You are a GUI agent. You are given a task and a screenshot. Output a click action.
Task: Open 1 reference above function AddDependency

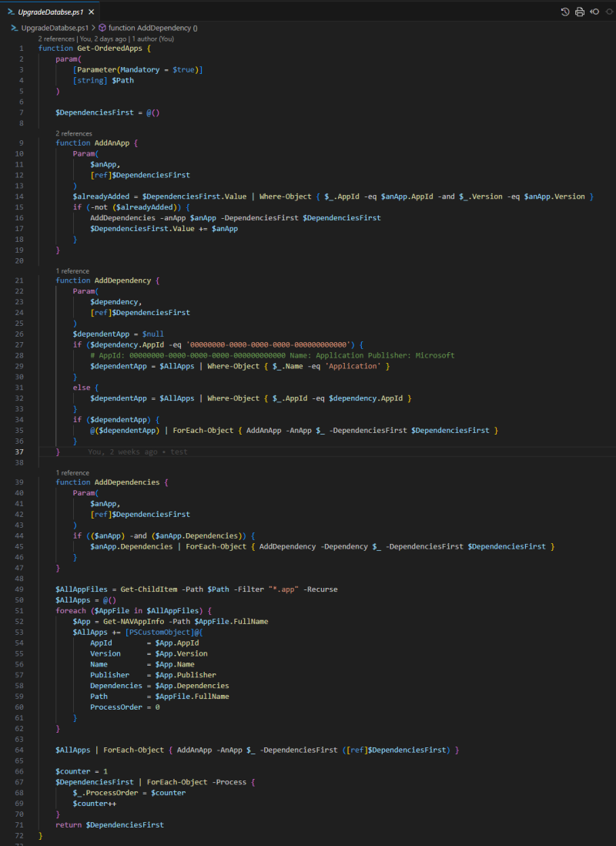click(x=72, y=270)
